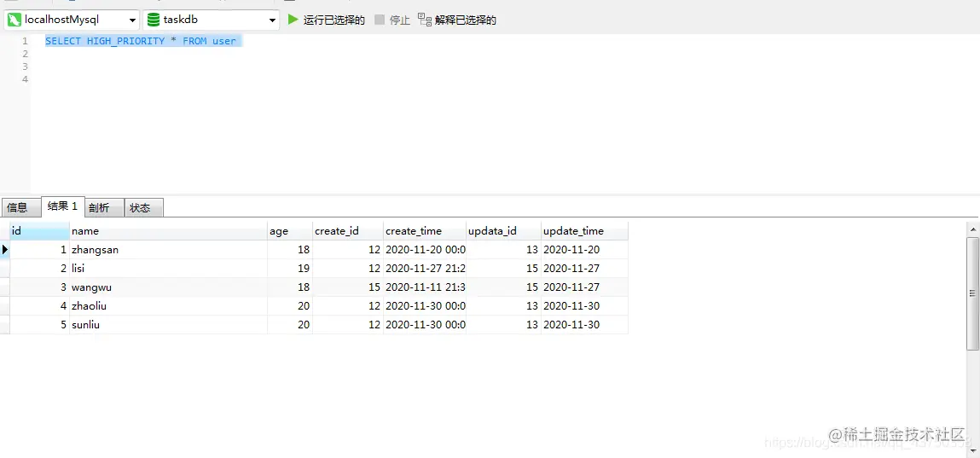Select the cell containing zhaoliu

click(x=168, y=306)
